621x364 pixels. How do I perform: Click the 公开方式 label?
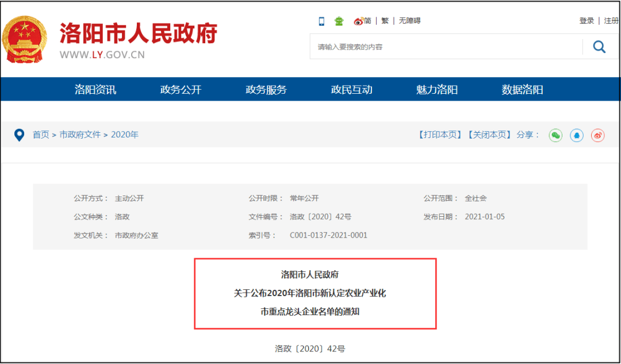91,198
